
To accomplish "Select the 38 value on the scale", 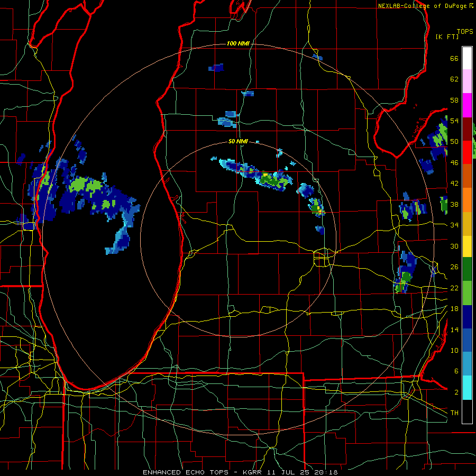I will 454,205.
